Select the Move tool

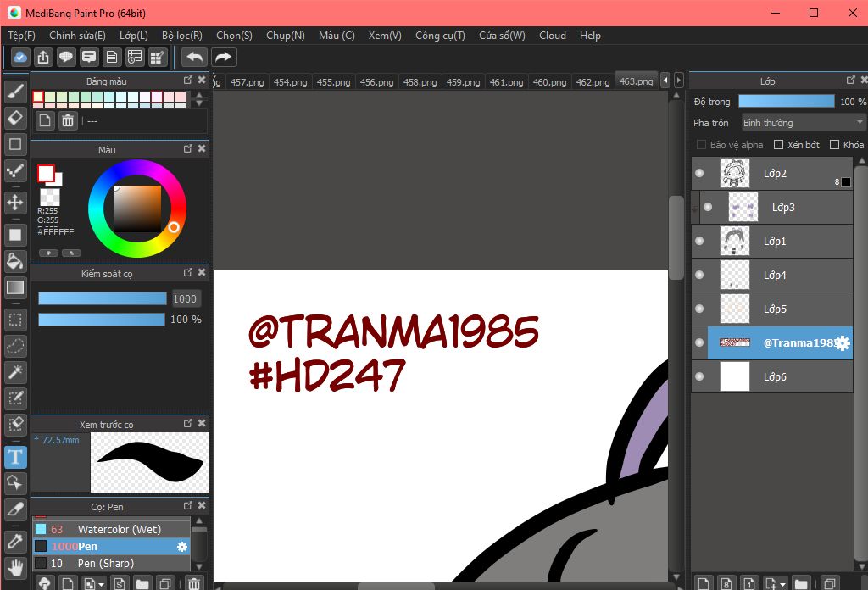[15, 203]
